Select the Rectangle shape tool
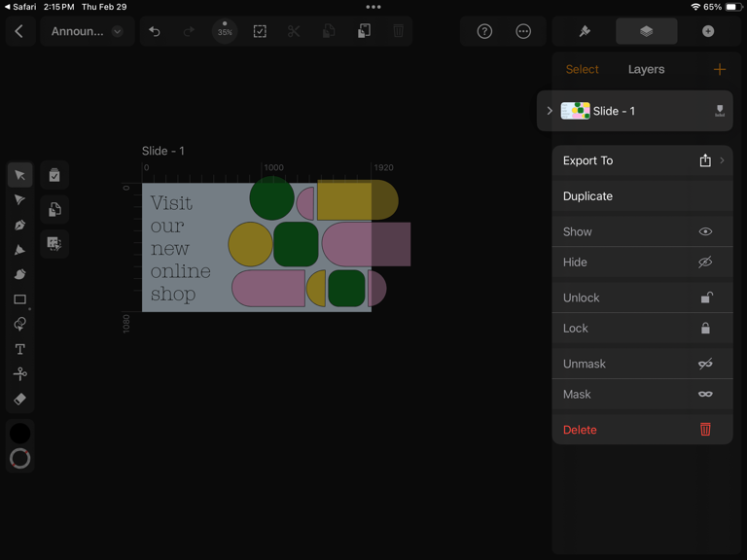Image resolution: width=747 pixels, height=560 pixels. point(20,299)
